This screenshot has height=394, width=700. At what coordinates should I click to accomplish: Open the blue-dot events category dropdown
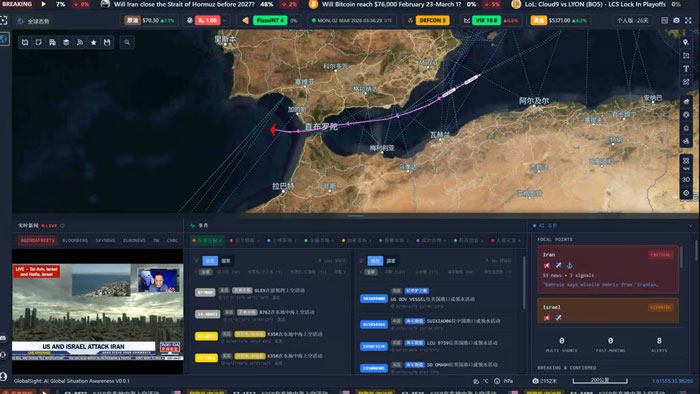pos(282,241)
